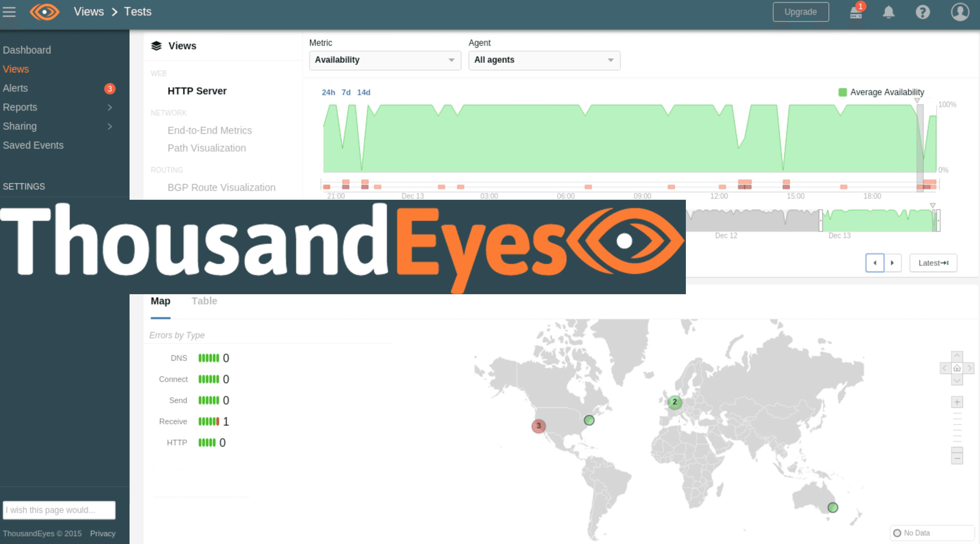Open the All agents dropdown

544,60
